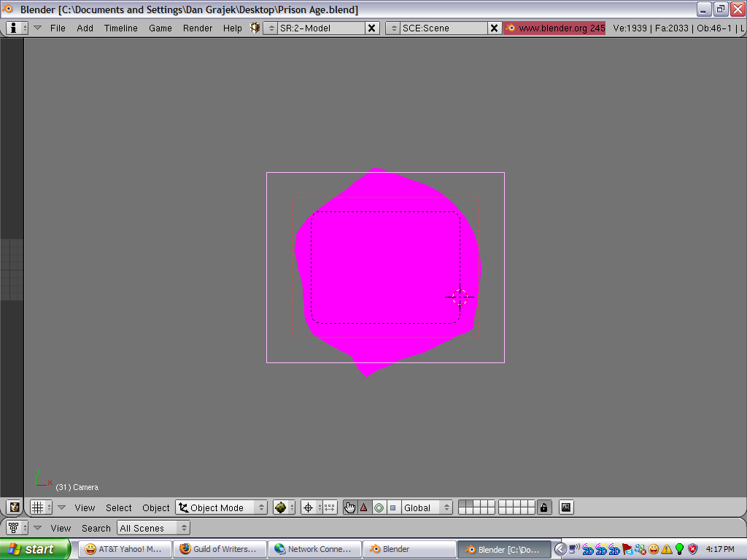Open the Add menu

pyautogui.click(x=85, y=28)
